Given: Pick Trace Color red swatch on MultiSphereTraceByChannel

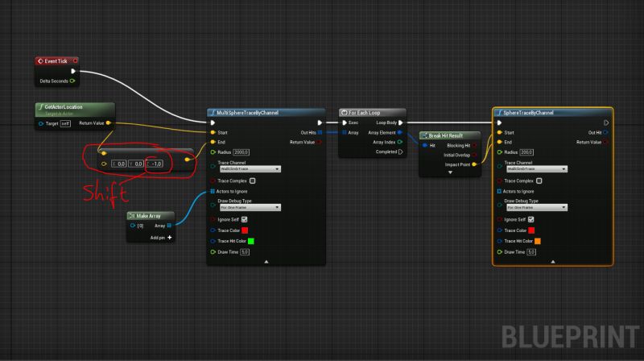Looking at the screenshot, I should [x=245, y=230].
